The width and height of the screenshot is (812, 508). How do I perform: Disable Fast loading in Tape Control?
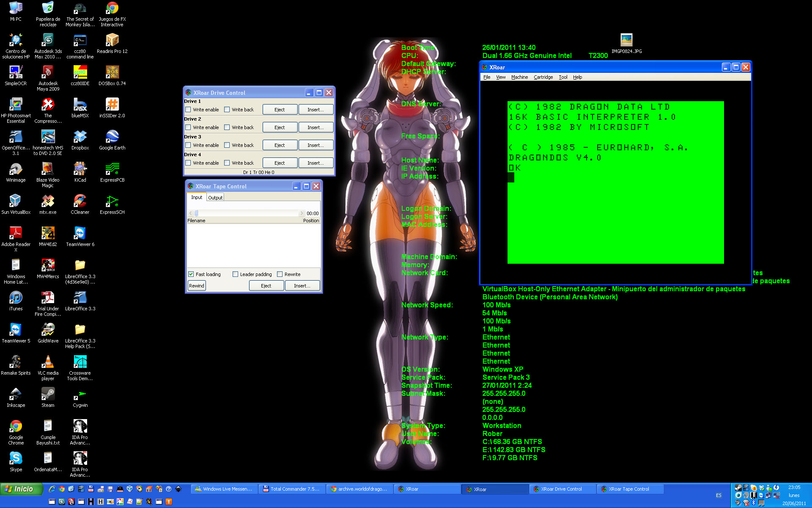click(x=191, y=274)
